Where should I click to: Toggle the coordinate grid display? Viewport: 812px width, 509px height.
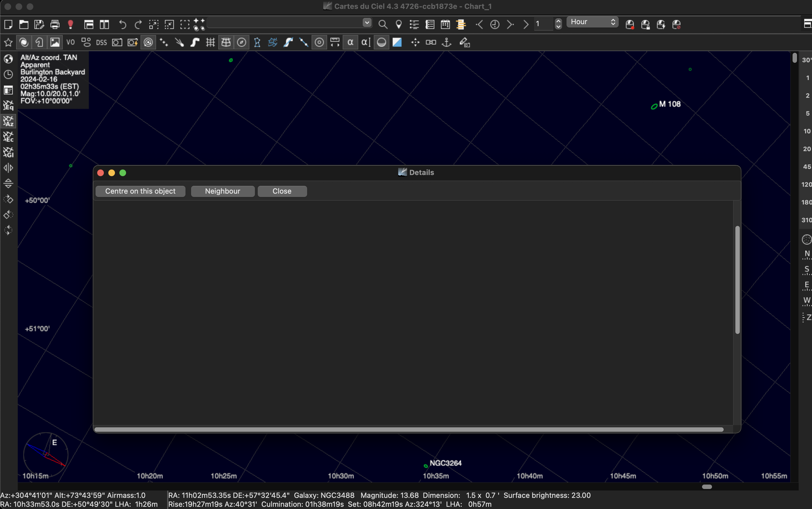tap(210, 43)
